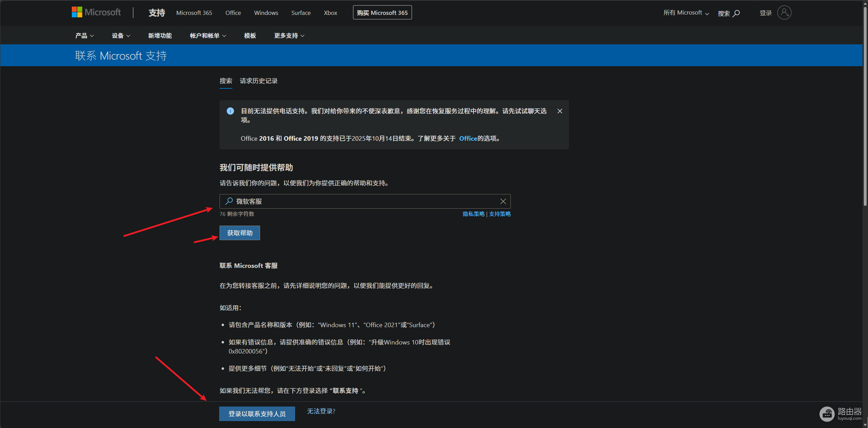Click the 支持 header link

click(x=157, y=13)
